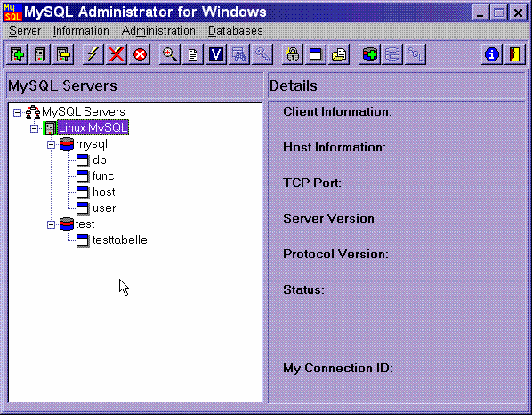Click the magnifying glass toolbar icon

(x=169, y=54)
